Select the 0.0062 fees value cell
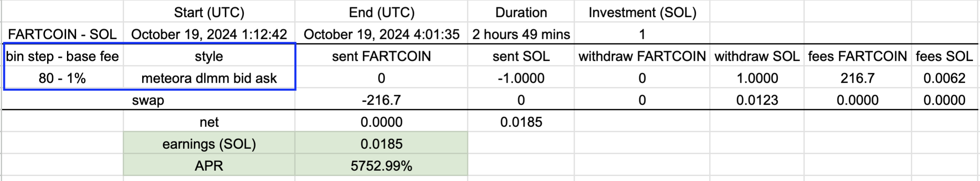Screen dimensions: 980x181 tap(944, 78)
